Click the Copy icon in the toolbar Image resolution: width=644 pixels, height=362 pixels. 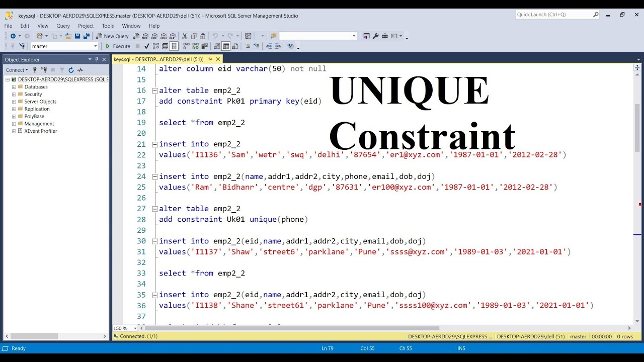pos(194,36)
